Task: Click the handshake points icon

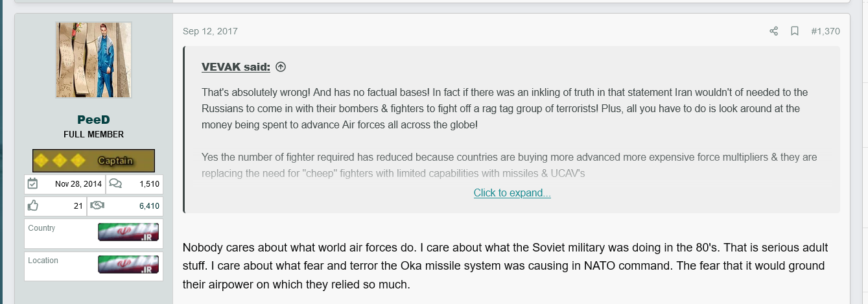Action: 98,205
